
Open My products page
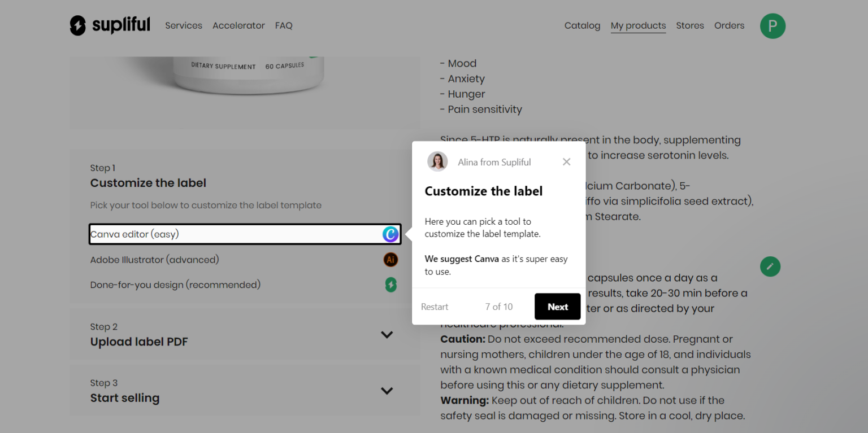point(638,25)
